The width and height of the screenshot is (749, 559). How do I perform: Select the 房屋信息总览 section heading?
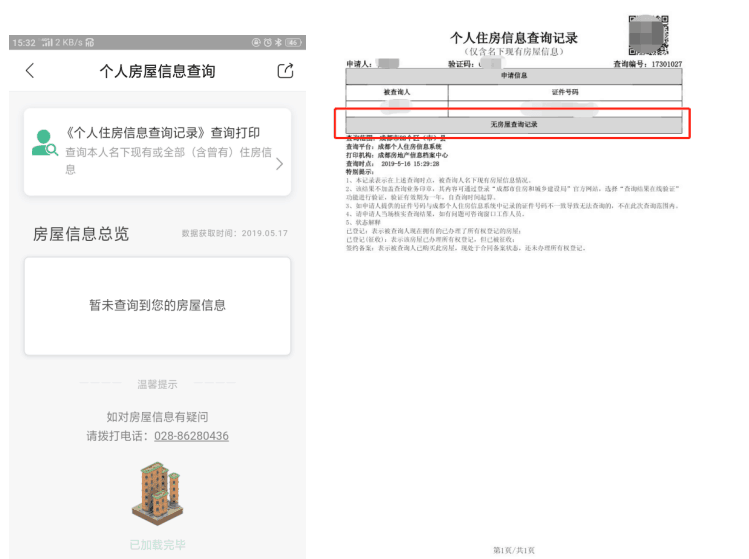pyautogui.click(x=81, y=234)
